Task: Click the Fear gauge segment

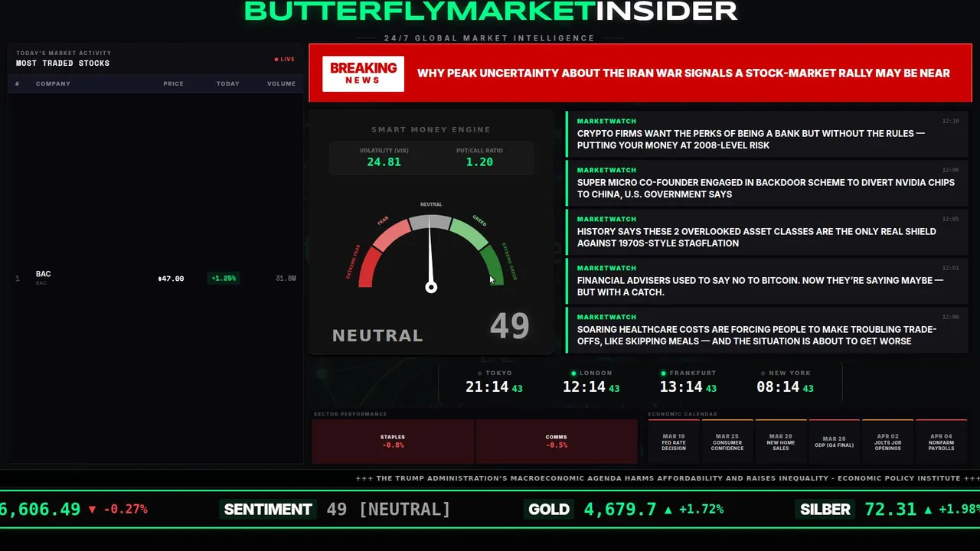Action: tap(390, 233)
